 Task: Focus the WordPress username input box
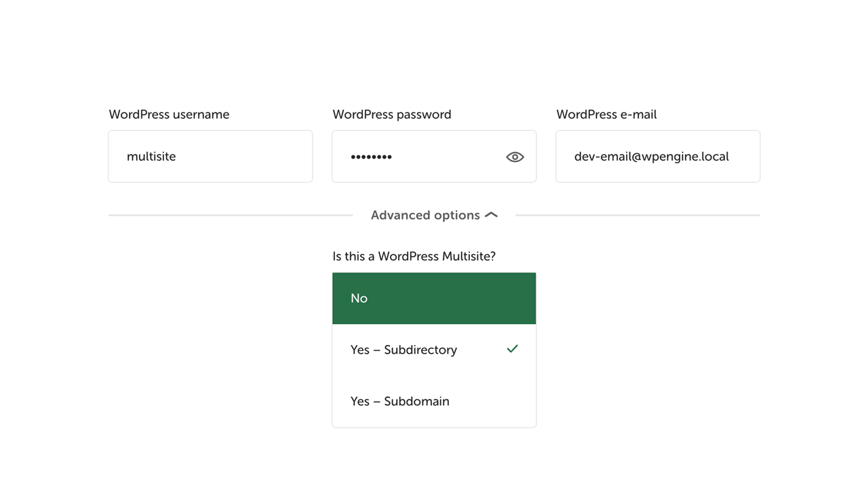(x=210, y=157)
